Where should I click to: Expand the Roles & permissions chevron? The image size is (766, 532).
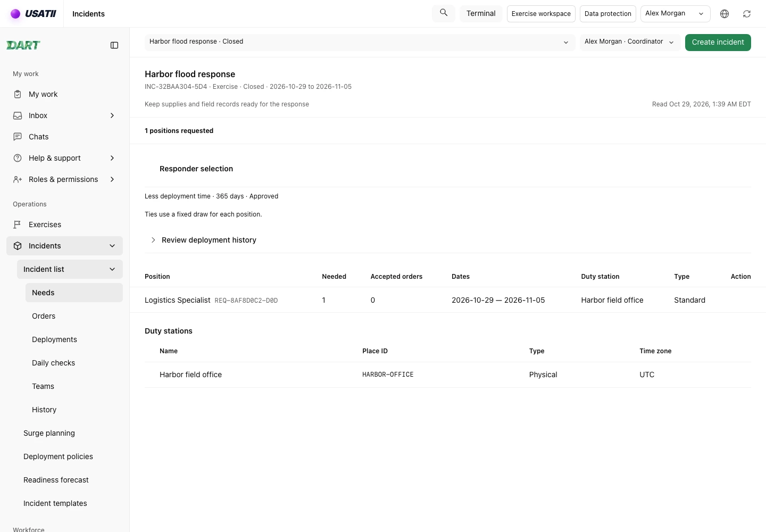112,179
